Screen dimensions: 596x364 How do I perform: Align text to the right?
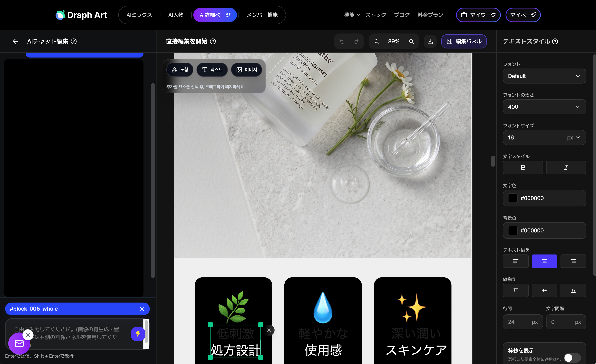pyautogui.click(x=573, y=261)
